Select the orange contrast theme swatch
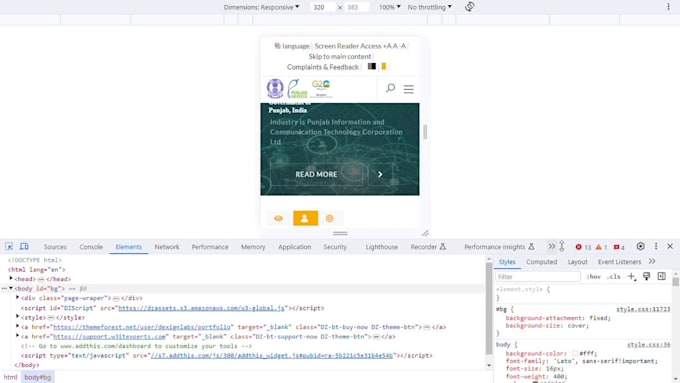Screen dimensions: 680x383 pos(384,66)
